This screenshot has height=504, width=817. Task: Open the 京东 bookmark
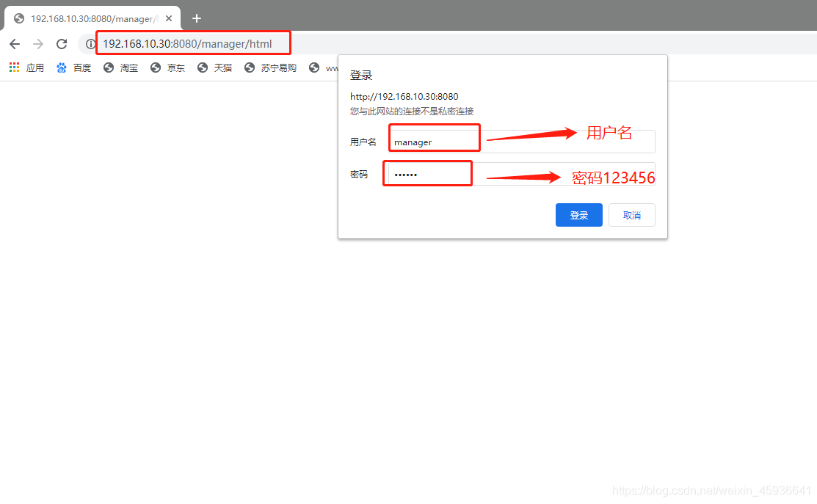click(x=168, y=67)
